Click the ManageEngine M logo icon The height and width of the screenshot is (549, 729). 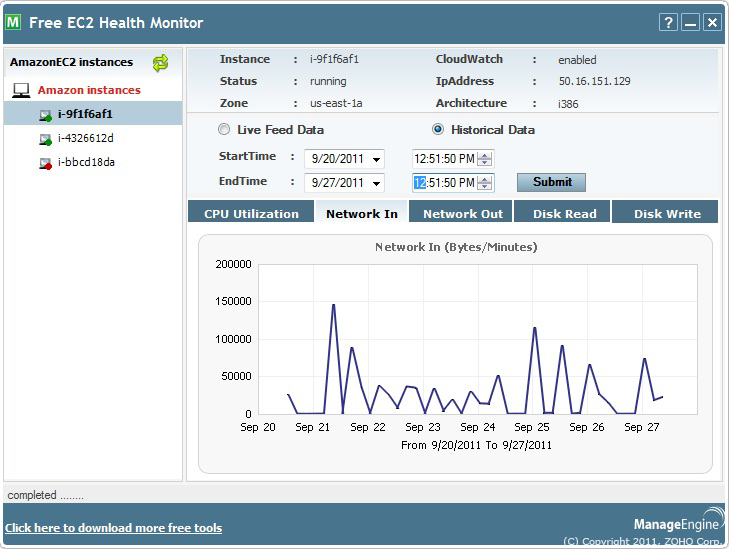13,22
